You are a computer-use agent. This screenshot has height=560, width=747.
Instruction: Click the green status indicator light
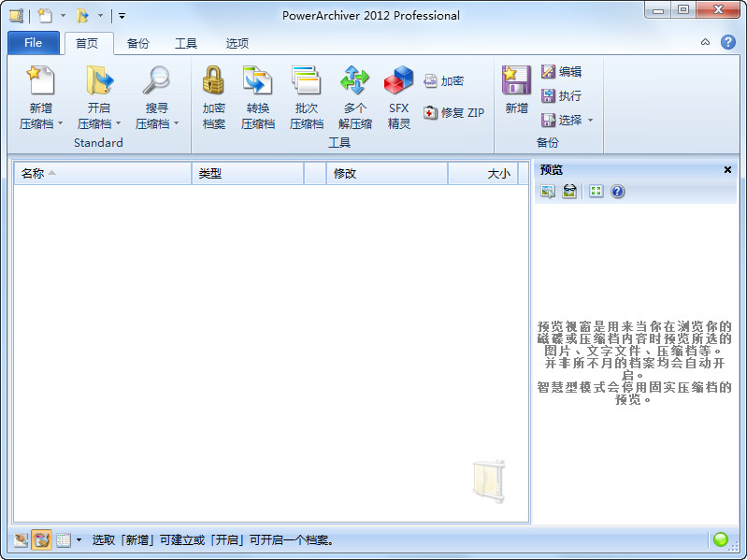click(720, 539)
